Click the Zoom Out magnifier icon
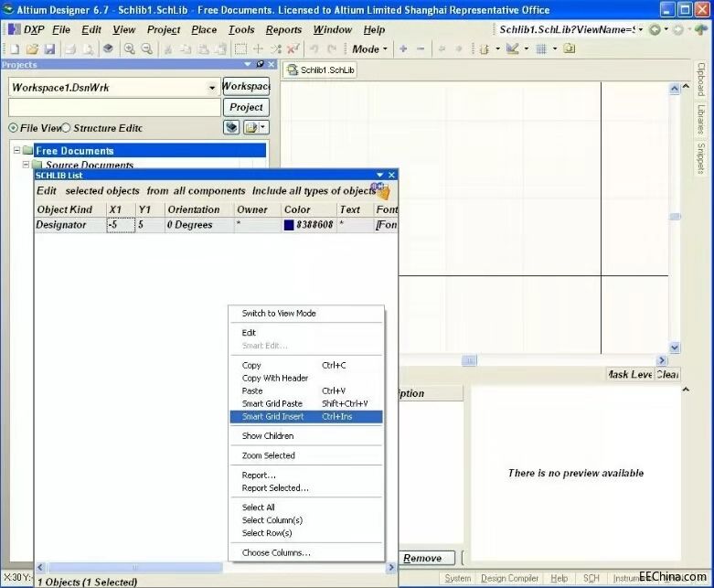The width and height of the screenshot is (714, 588). point(146,48)
